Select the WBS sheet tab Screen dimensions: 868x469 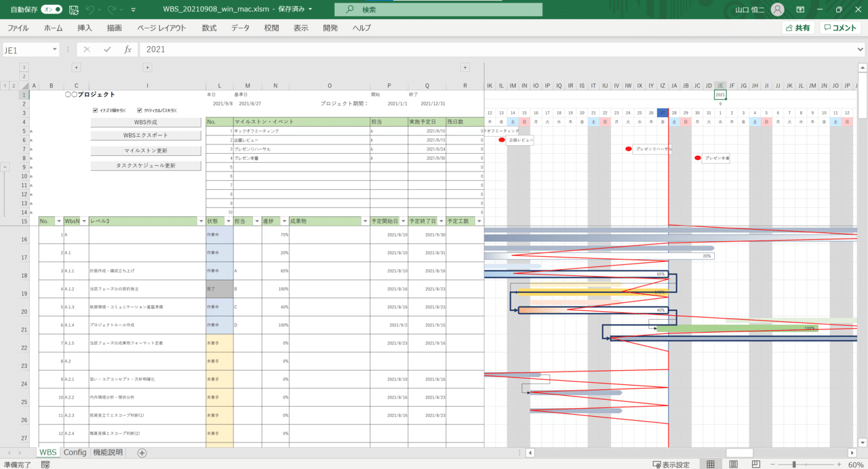click(47, 452)
